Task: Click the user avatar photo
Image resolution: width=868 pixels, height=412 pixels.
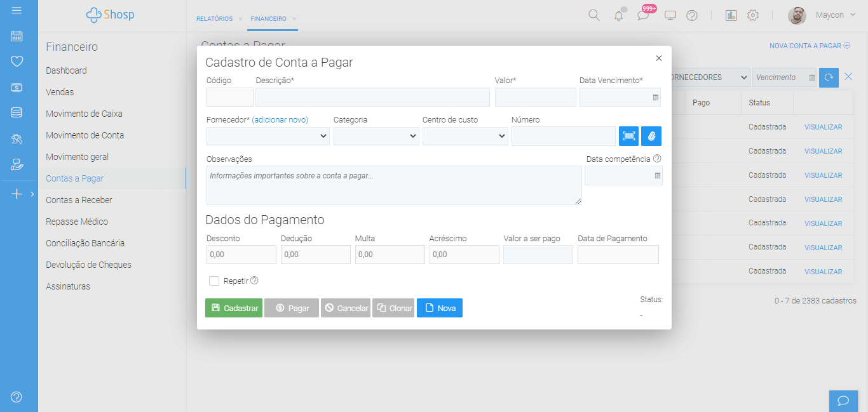Action: (x=797, y=15)
